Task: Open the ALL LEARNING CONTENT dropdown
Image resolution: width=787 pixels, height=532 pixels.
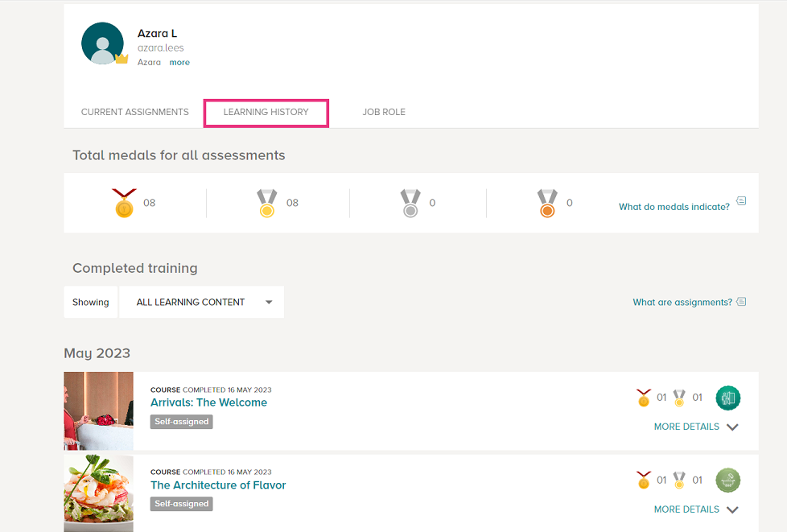Action: (201, 302)
